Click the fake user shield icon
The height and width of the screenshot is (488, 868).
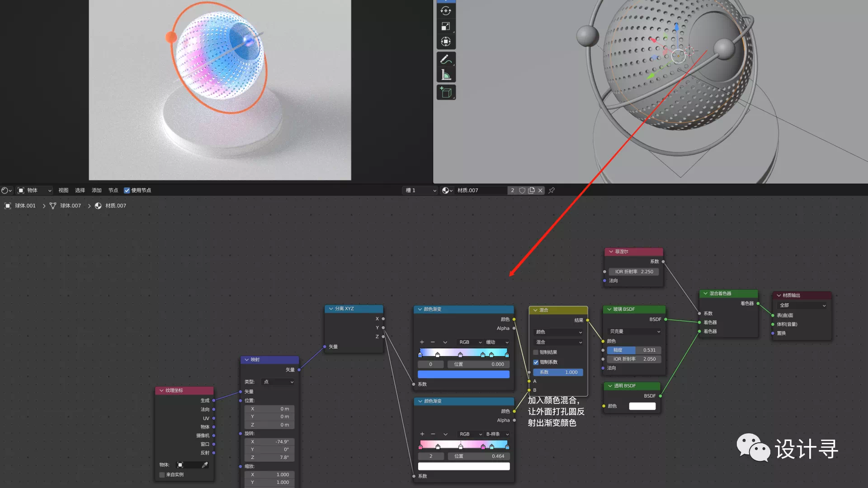pos(522,190)
